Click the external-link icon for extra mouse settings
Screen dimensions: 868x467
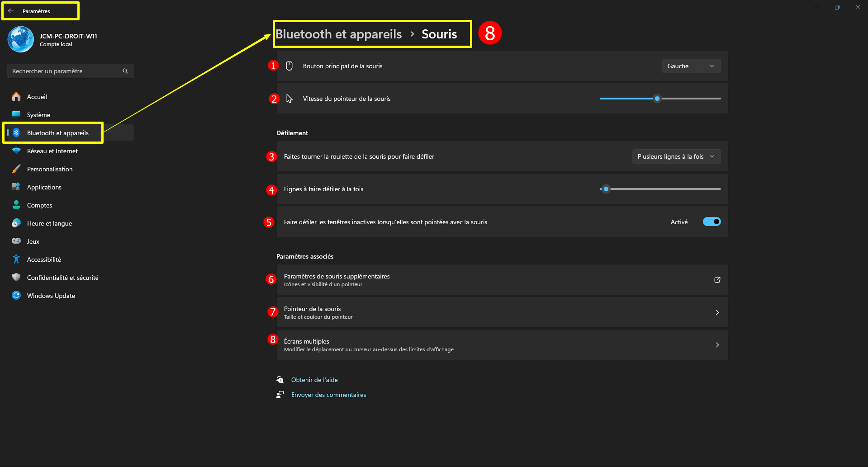(x=717, y=280)
